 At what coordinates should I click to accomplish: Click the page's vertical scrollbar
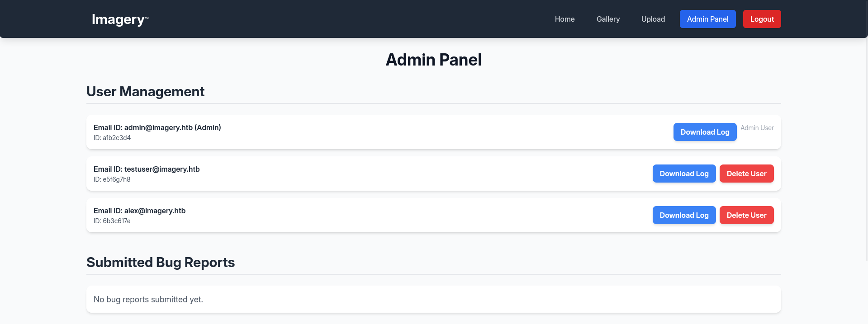click(x=866, y=136)
